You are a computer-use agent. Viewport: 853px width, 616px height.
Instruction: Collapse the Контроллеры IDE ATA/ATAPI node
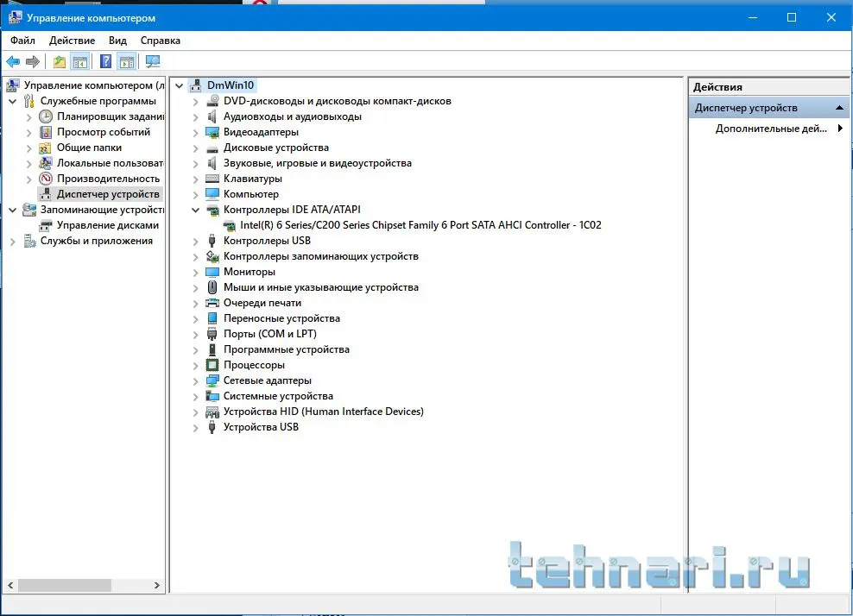[x=195, y=210]
